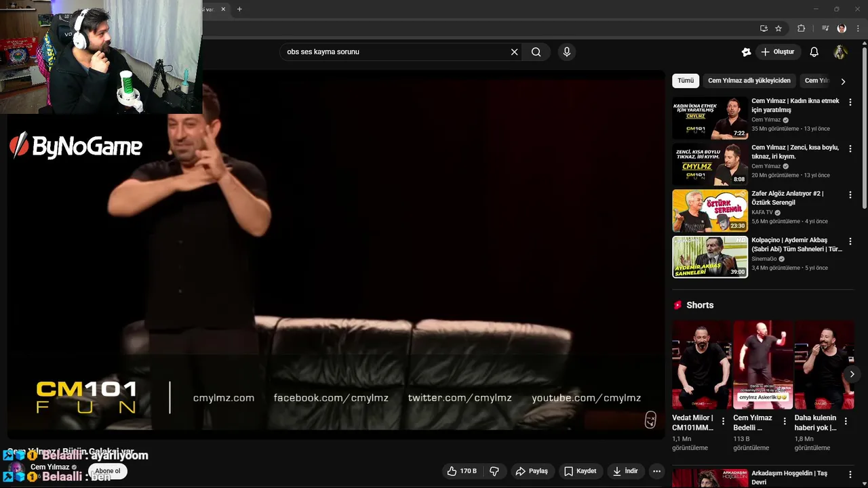Open the Arkadaşım Hoşgeldin thumbnail
This screenshot has width=868, height=488.
710,478
